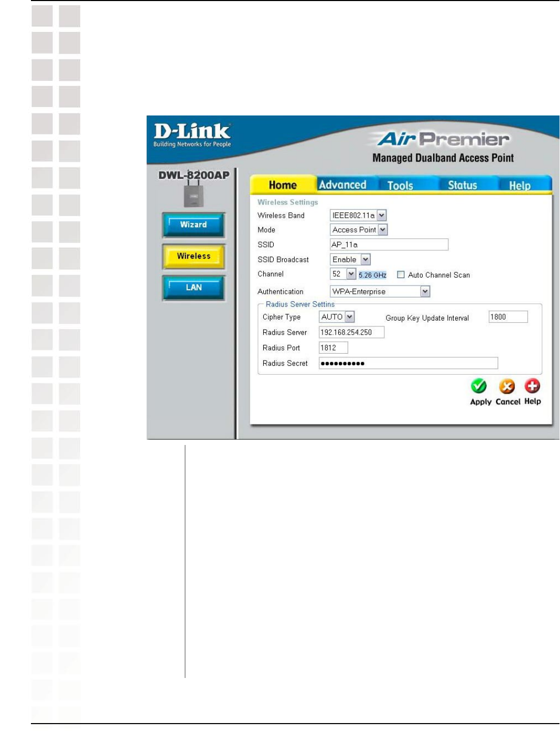The height and width of the screenshot is (732, 560).
Task: Click the Cancel text label
Action: pyautogui.click(x=508, y=402)
